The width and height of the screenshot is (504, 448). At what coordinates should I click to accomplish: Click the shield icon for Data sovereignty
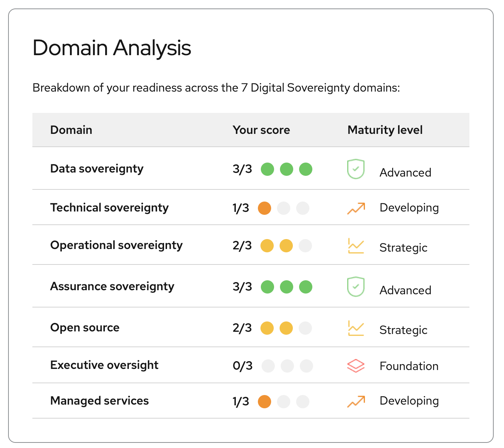tap(355, 169)
